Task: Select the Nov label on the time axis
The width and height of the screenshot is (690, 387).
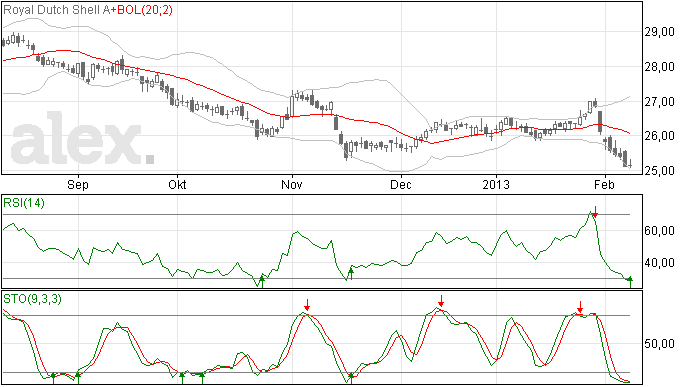Action: pos(292,184)
